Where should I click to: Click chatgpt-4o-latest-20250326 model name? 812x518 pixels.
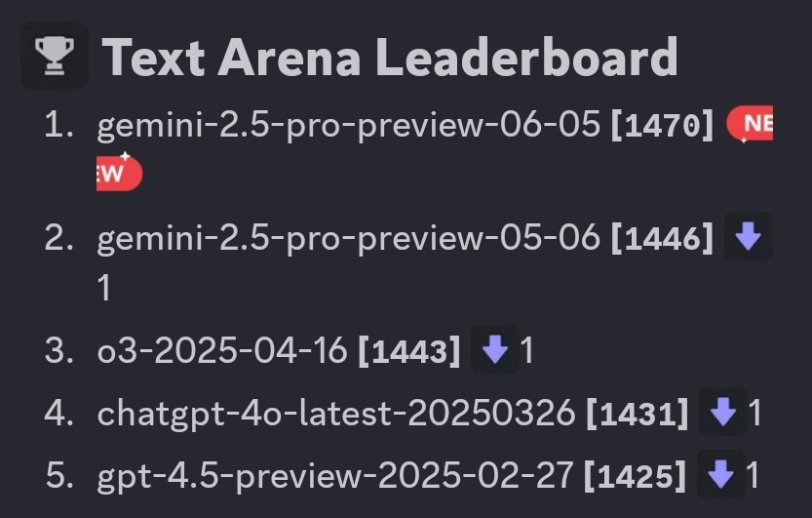(336, 414)
